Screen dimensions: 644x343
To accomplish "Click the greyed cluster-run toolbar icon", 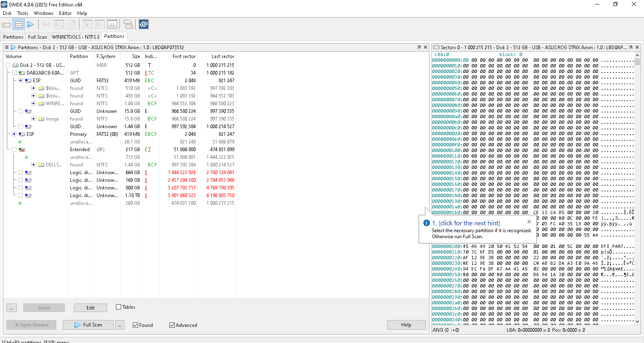I will pyautogui.click(x=47, y=25).
